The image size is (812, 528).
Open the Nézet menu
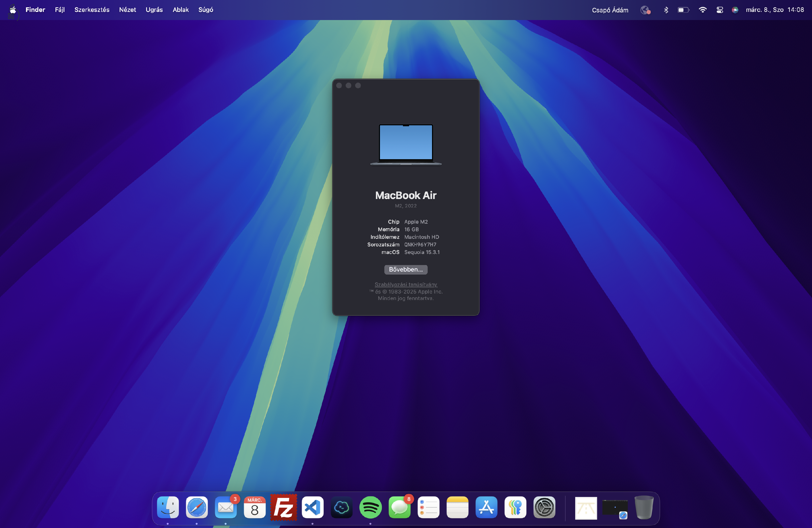(x=127, y=9)
